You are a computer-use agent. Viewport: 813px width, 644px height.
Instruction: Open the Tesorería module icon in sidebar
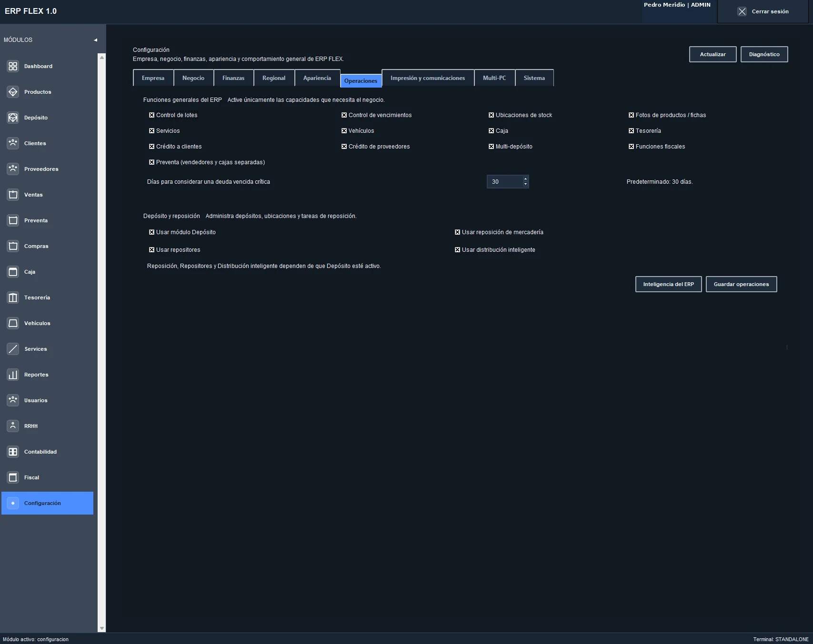click(13, 297)
